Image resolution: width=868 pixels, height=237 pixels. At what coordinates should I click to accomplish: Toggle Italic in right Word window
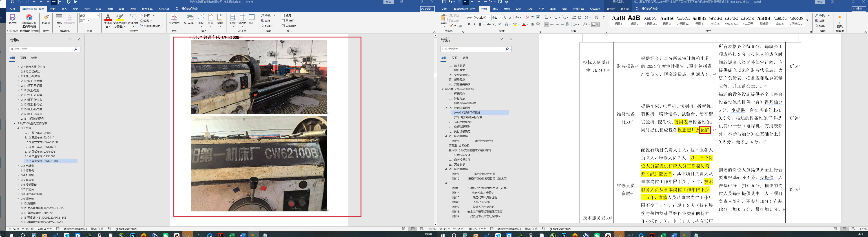pyautogui.click(x=474, y=24)
